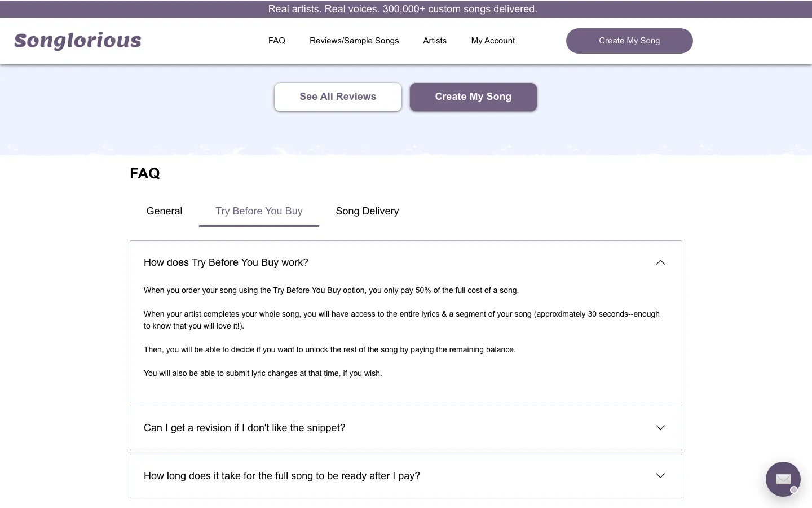Open My Account in navigation
The height and width of the screenshot is (508, 812).
(x=493, y=41)
